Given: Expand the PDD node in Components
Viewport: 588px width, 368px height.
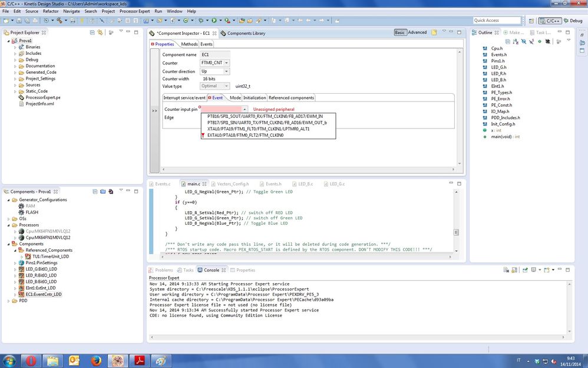Looking at the screenshot, I should point(9,301).
